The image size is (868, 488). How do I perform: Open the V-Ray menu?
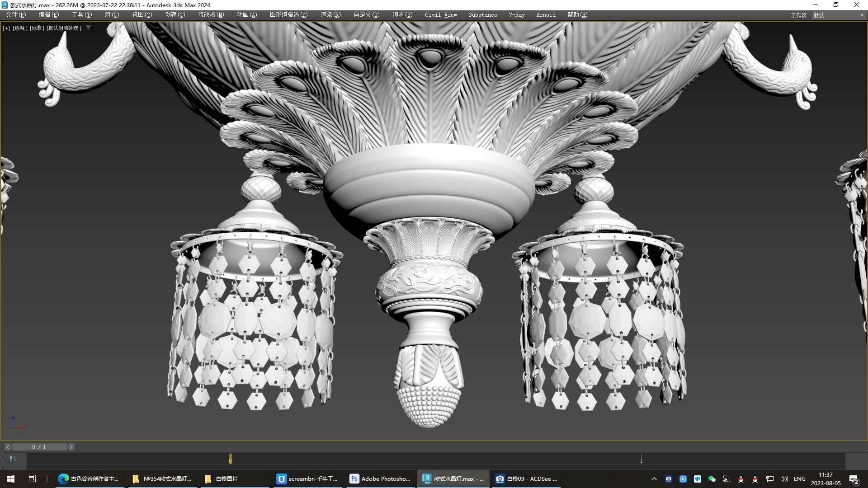click(x=516, y=14)
